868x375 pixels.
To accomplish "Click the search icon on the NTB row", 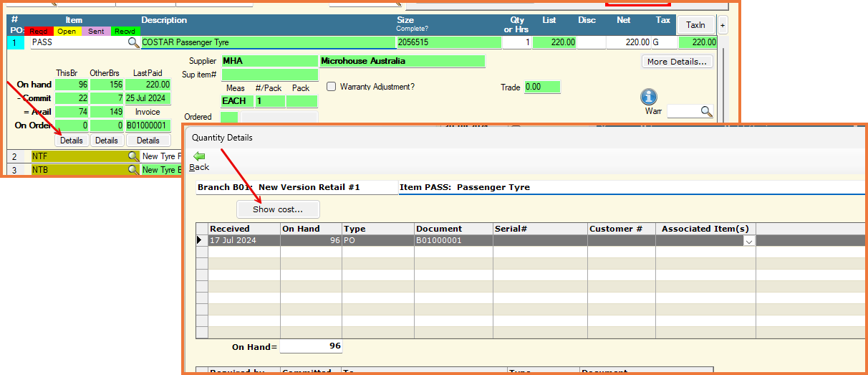I will 133,170.
